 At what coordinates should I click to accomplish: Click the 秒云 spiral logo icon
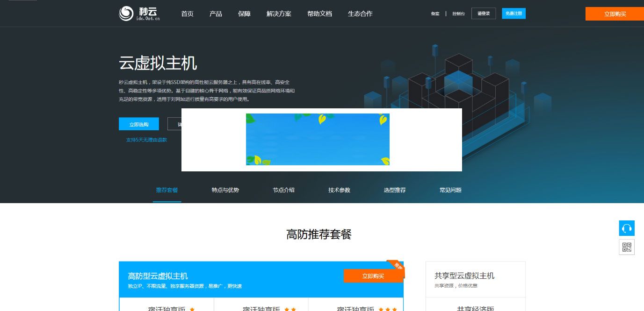124,13
